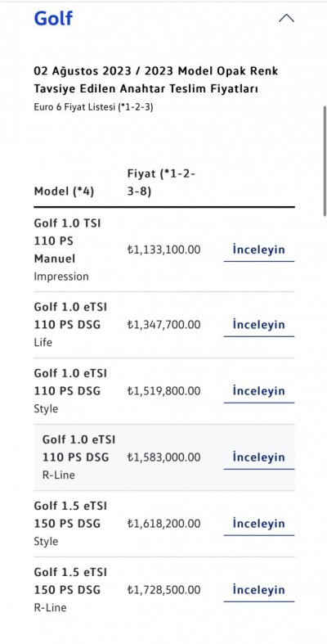Open İnceleyin for Golf 1.0 eTSI R-Line

tap(259, 457)
